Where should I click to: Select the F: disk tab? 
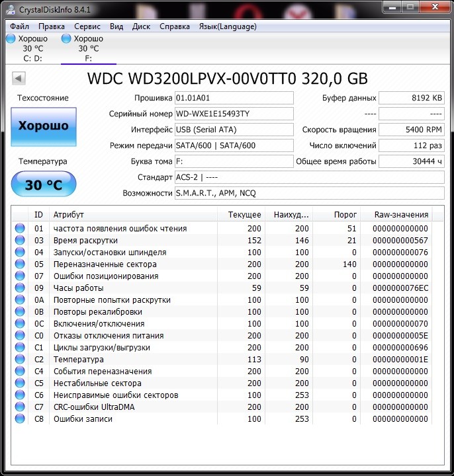89,48
